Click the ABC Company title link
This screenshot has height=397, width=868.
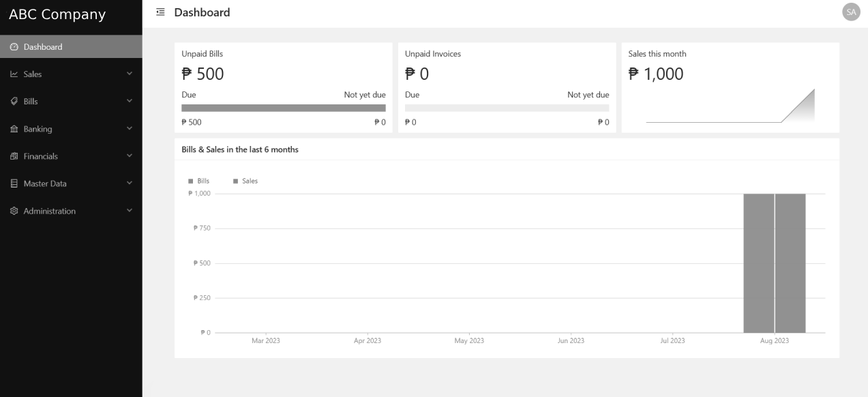(57, 14)
